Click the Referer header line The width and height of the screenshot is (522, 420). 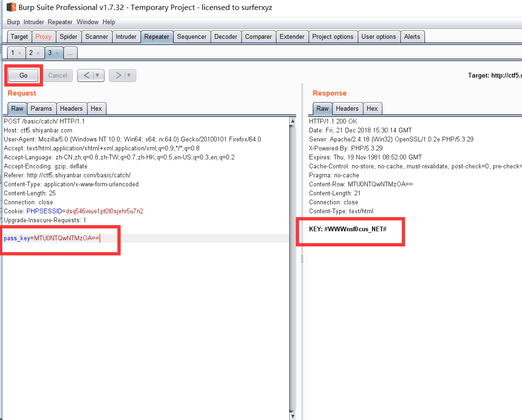(67, 175)
